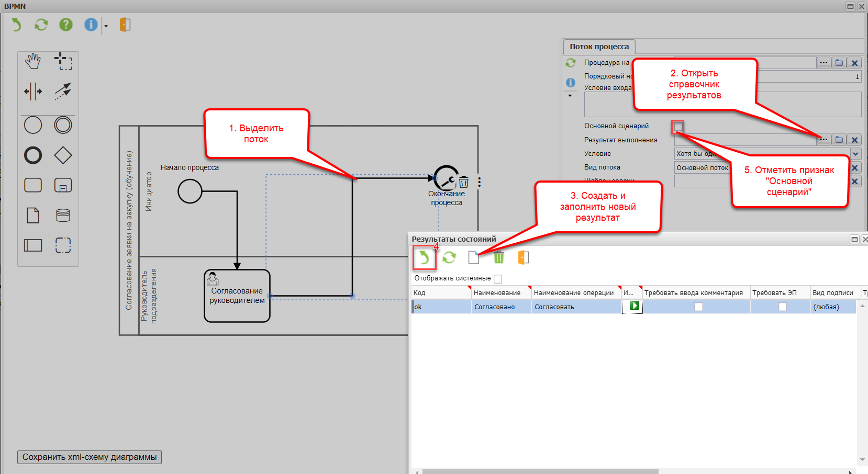868x474 pixels.
Task: Toggle 'Отображать системные' checkbox
Action: 498,279
